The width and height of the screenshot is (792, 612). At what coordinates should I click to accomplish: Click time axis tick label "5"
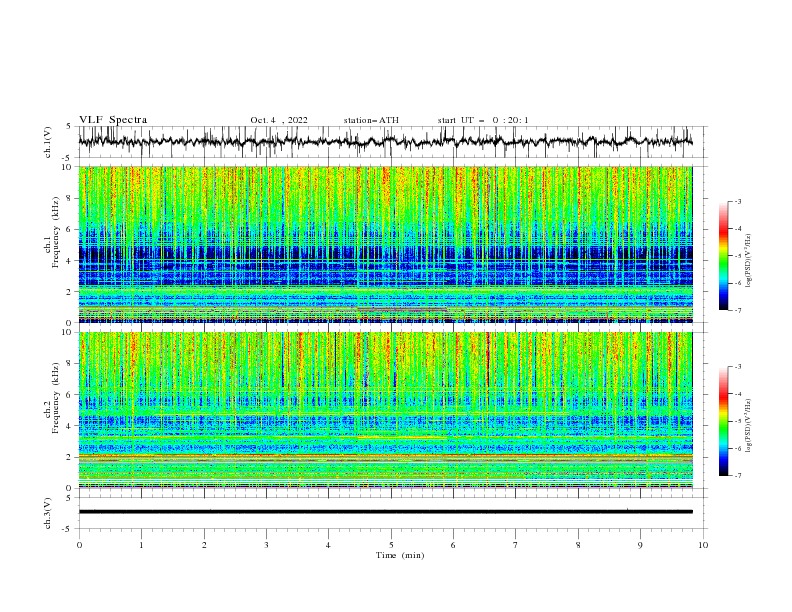pos(391,545)
